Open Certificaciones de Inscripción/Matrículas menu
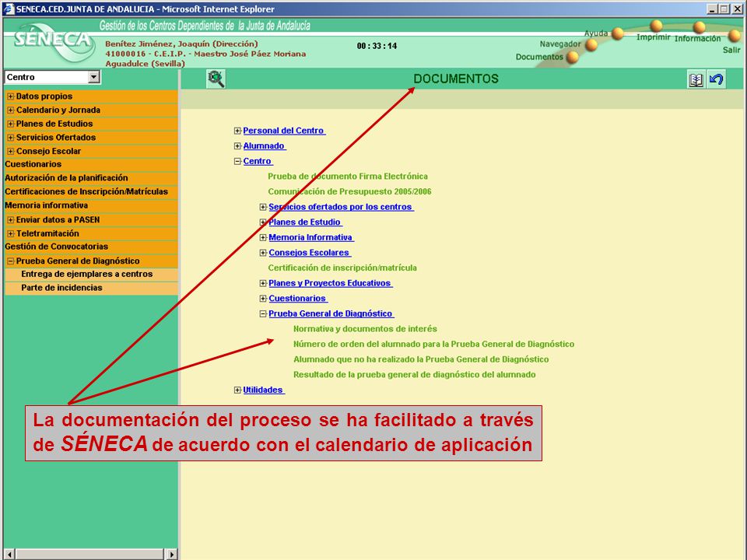747x560 pixels. [86, 192]
